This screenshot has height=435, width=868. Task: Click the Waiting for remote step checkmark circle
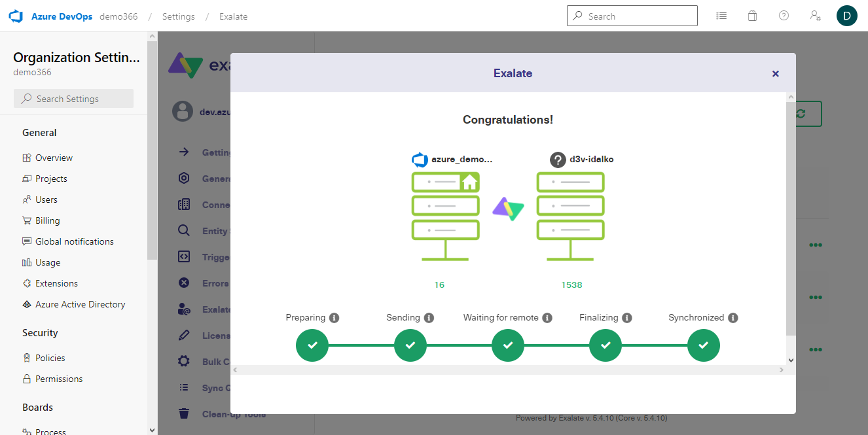[x=508, y=345]
